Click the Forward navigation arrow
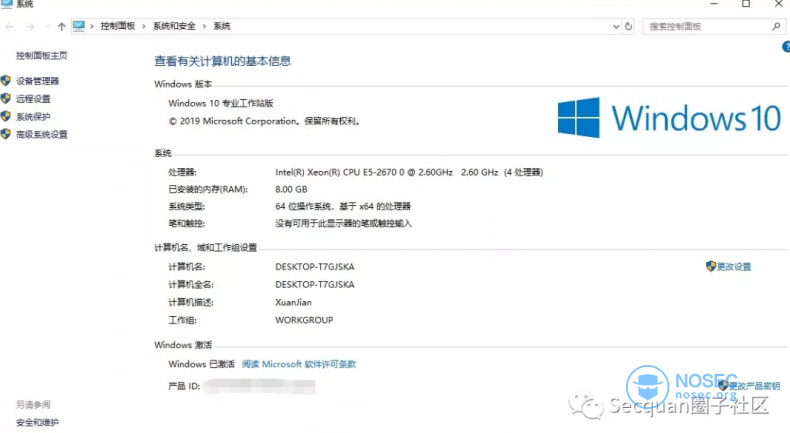 [x=30, y=27]
